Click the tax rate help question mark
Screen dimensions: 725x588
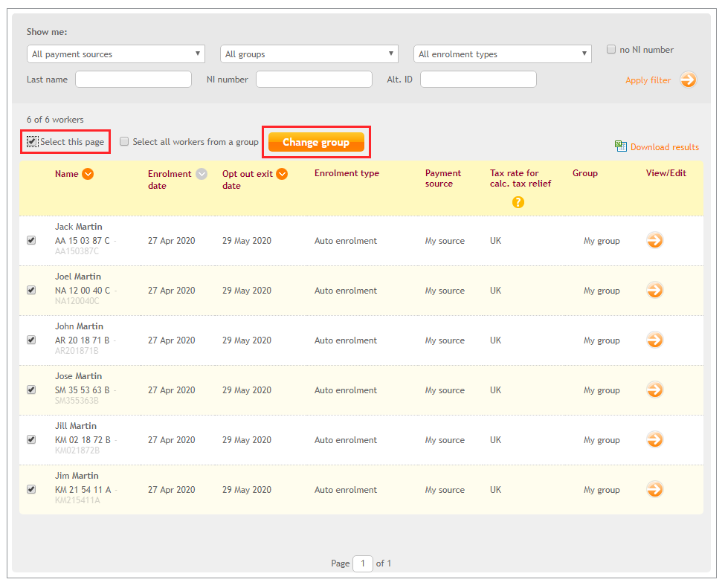click(518, 202)
